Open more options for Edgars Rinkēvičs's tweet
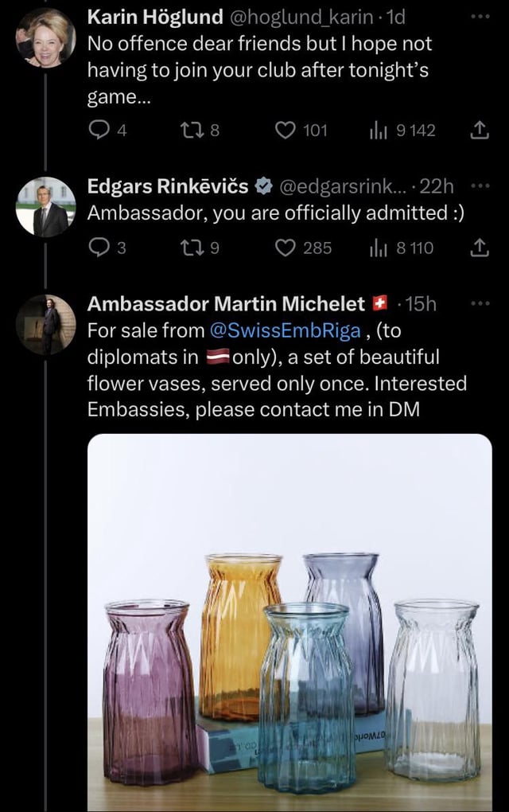 (480, 186)
